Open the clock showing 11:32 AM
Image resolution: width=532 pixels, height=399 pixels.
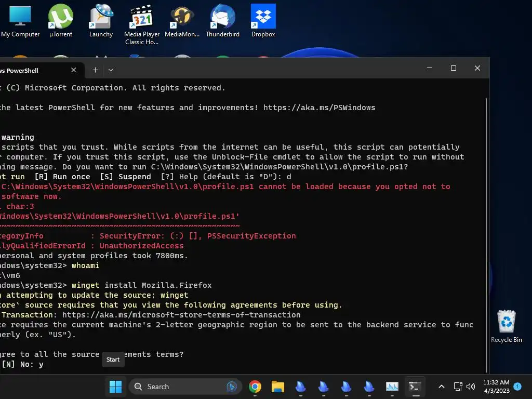point(496,387)
